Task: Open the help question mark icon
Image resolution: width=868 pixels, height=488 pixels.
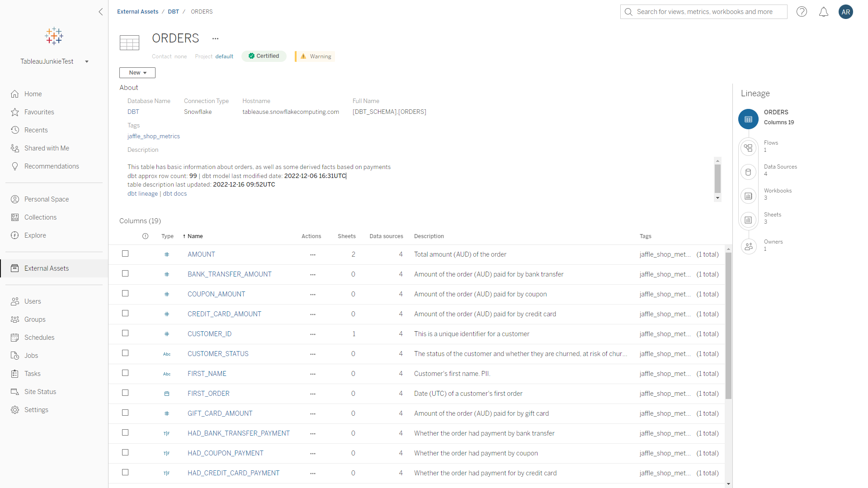Action: (x=802, y=12)
